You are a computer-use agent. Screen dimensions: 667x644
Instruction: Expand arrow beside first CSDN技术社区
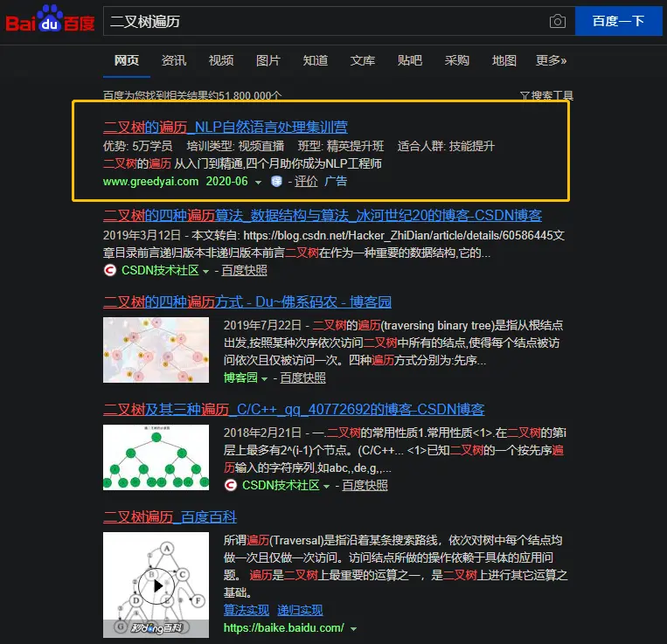(x=206, y=271)
